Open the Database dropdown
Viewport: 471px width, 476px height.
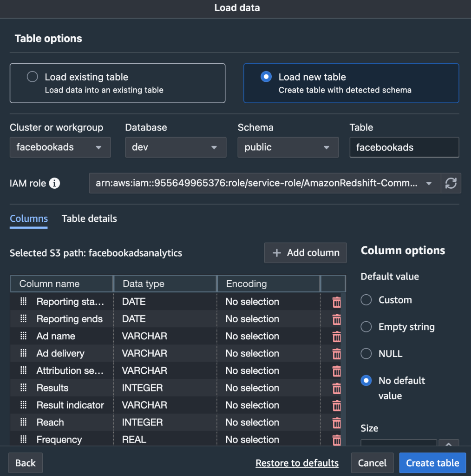pyautogui.click(x=175, y=147)
